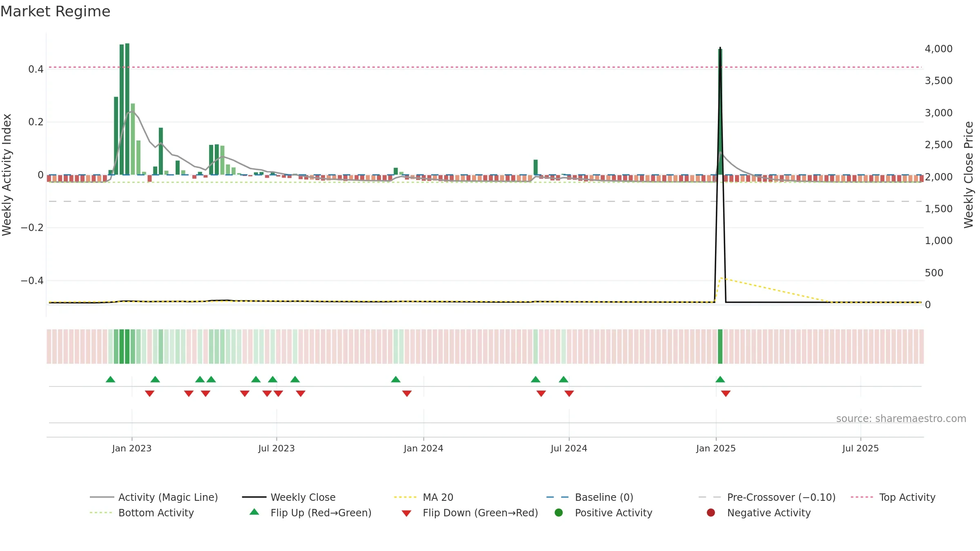The width and height of the screenshot is (980, 551).
Task: Click the Flip Up marker just before Jul 2024
Action: tap(563, 380)
